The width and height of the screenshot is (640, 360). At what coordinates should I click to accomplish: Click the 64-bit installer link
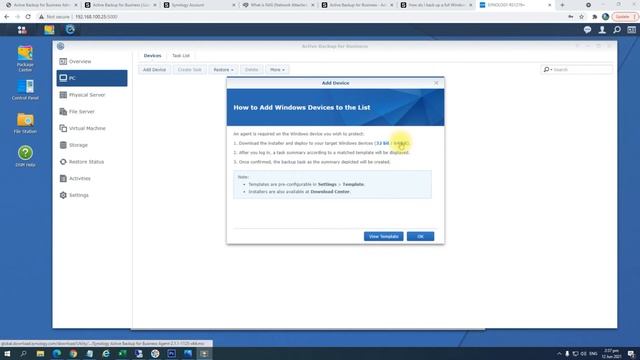(400, 143)
